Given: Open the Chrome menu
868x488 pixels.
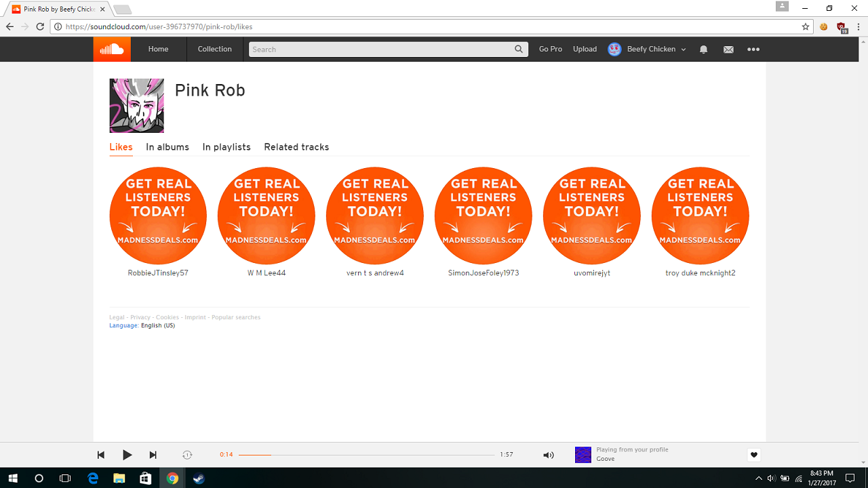Looking at the screenshot, I should (859, 26).
